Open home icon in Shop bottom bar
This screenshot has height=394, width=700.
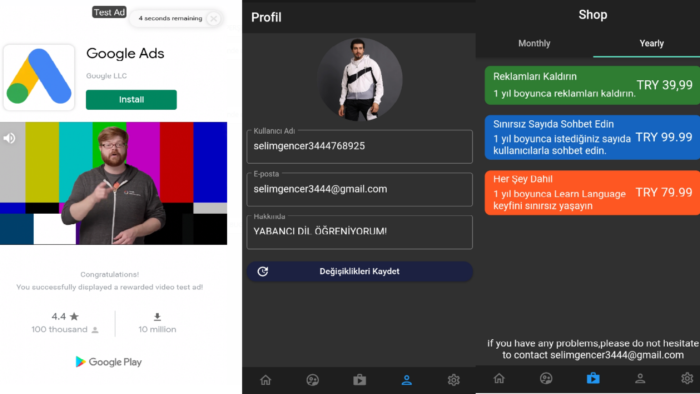click(499, 378)
